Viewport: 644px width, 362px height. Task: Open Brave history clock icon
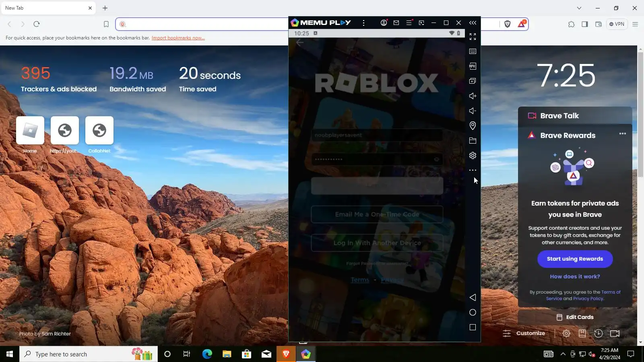click(x=598, y=333)
